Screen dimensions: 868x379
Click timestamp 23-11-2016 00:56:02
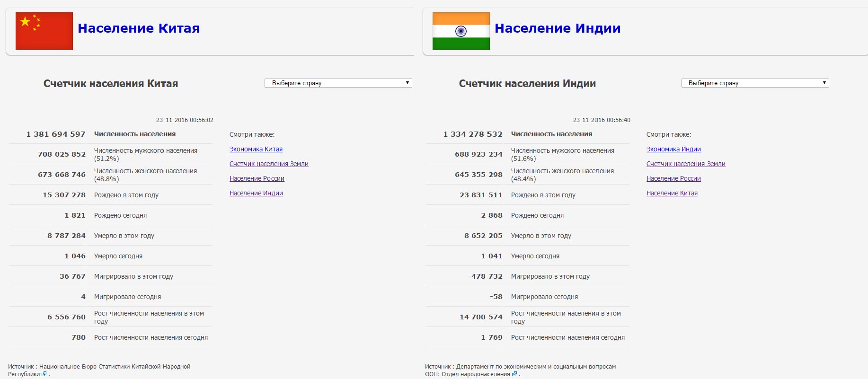tap(185, 120)
